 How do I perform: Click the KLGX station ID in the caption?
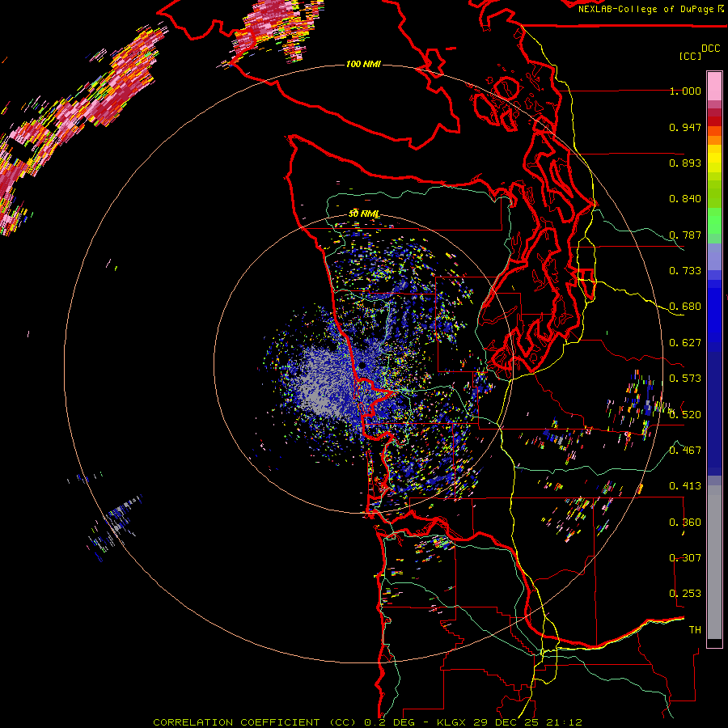pos(453,722)
